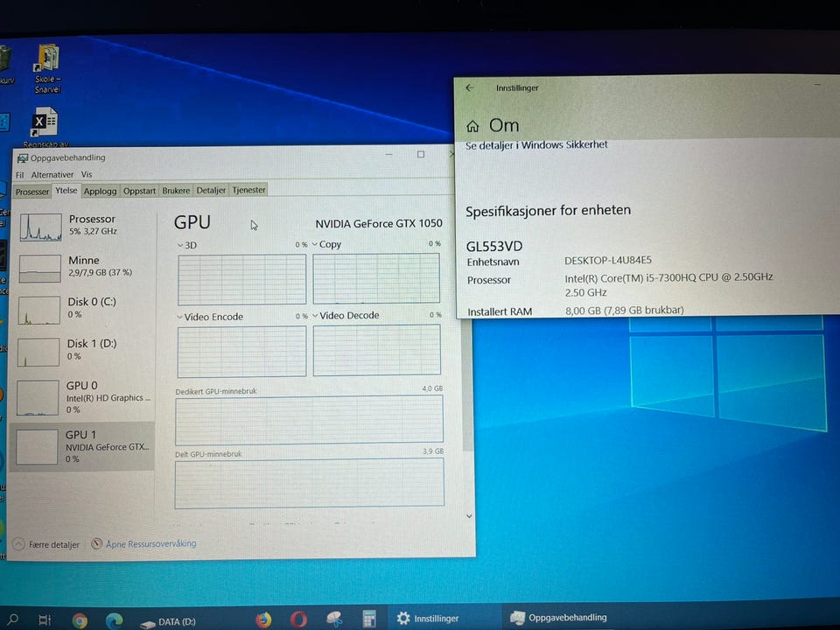Click the taskbar search magnifier icon
Viewport: 840px width, 630px height.
pos(13,619)
